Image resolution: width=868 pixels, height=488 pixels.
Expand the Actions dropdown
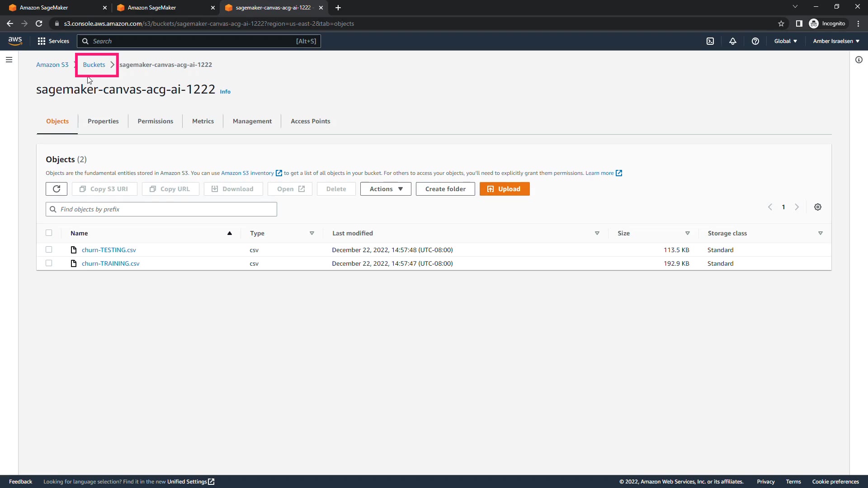pyautogui.click(x=386, y=189)
